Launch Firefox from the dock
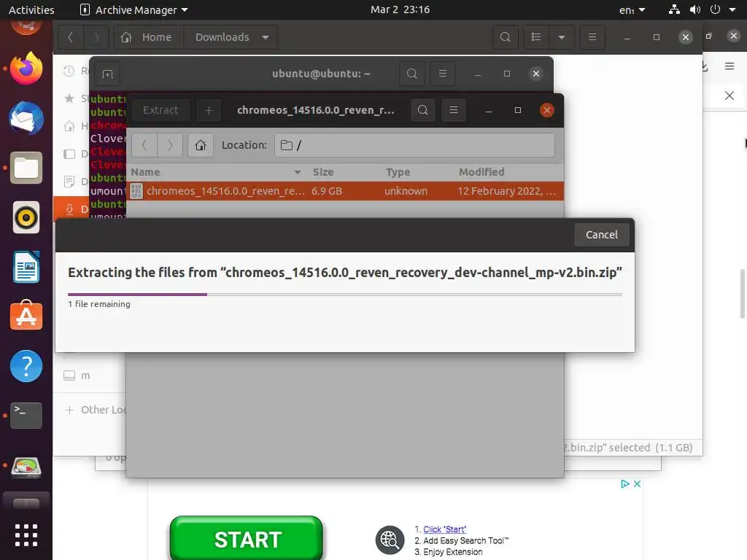This screenshot has width=747, height=560. 26,68
